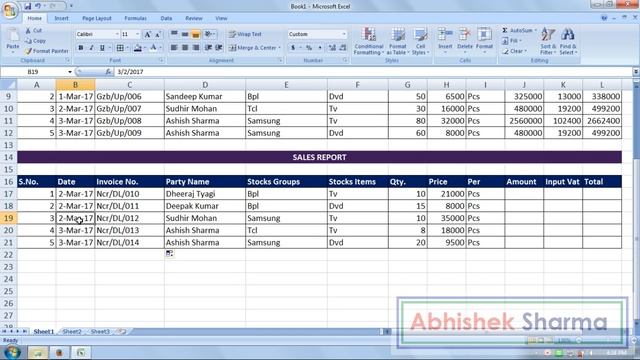Viewport: 640px width, 360px height.
Task: Switch to the Review tab
Action: pos(193,18)
